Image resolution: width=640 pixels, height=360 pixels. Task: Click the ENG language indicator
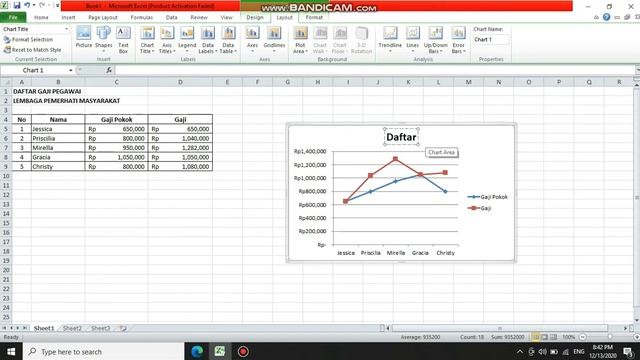(579, 351)
